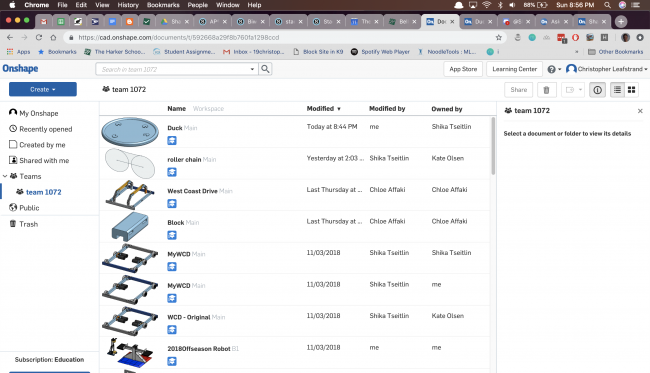
Task: Open a new browser tab
Action: pyautogui.click(x=621, y=22)
